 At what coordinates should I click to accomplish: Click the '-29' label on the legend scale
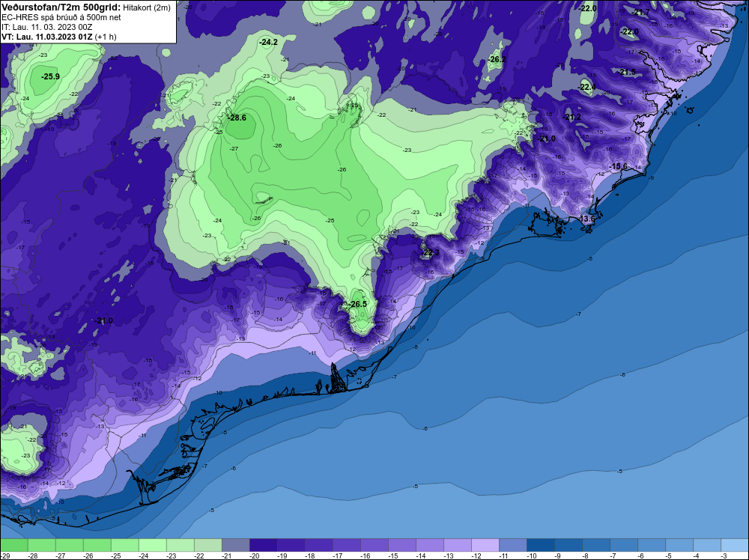[x=4, y=556]
